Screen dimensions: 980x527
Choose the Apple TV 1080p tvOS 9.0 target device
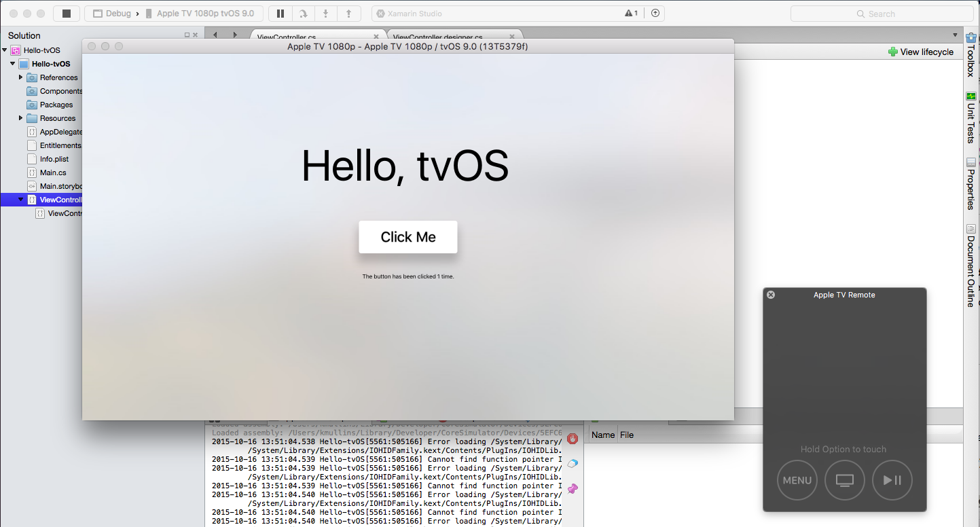pyautogui.click(x=200, y=14)
